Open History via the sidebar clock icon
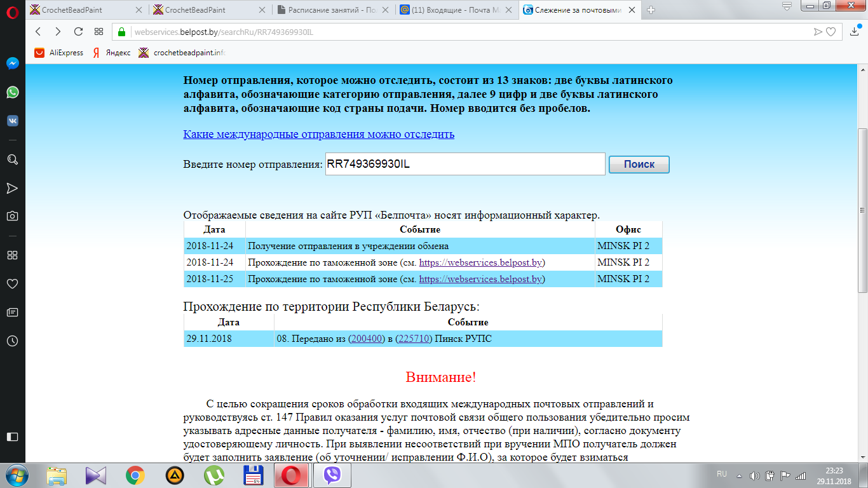 12,341
